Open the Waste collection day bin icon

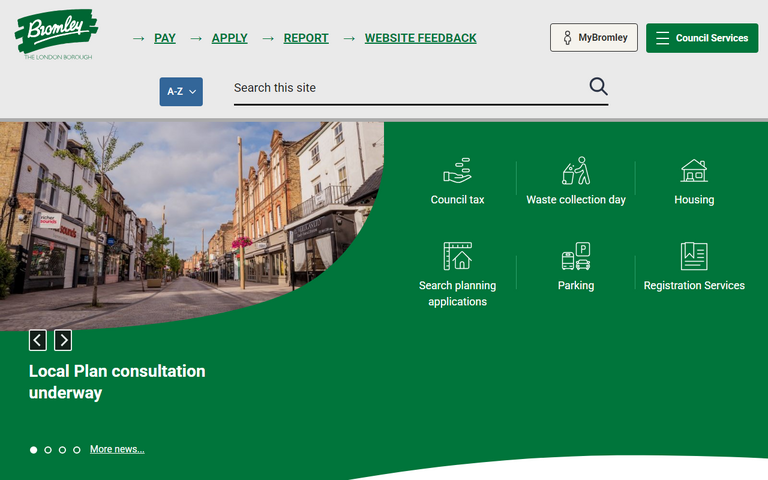click(x=576, y=170)
